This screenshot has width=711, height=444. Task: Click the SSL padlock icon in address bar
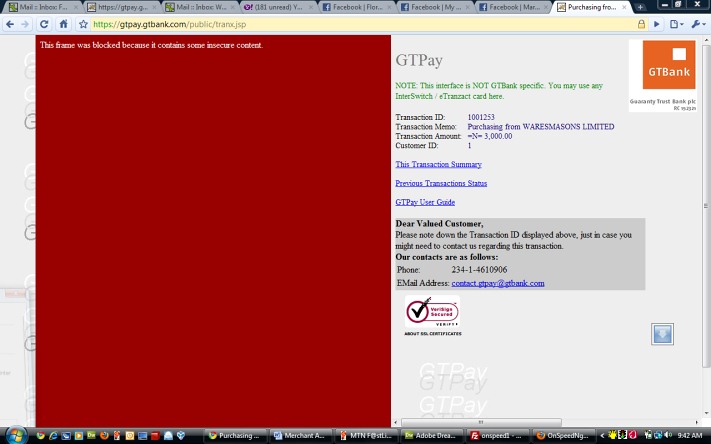tap(641, 24)
